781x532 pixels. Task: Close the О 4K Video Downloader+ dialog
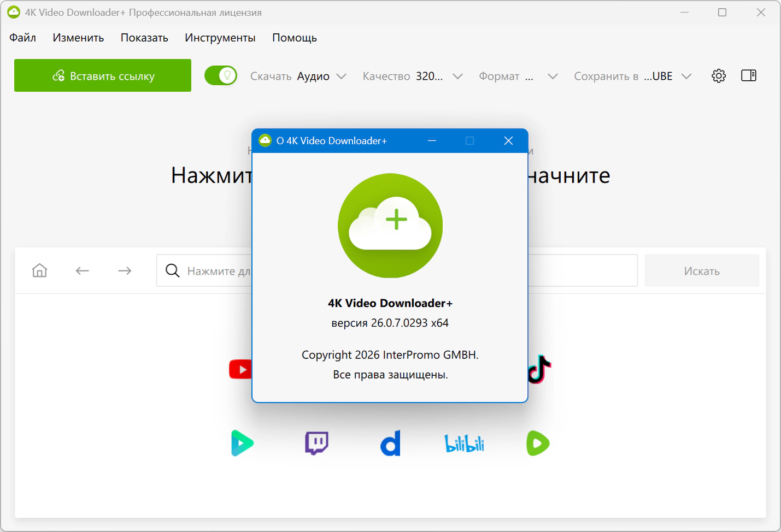pos(508,141)
